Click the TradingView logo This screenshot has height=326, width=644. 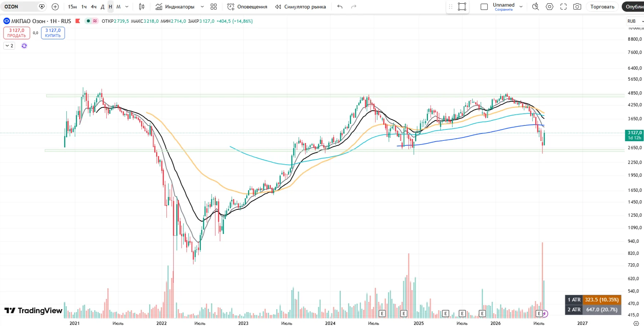click(33, 311)
